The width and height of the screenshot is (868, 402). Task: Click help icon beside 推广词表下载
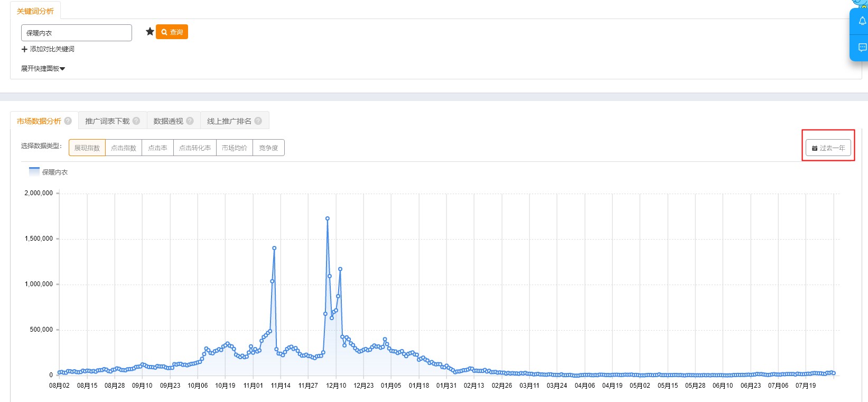pyautogui.click(x=136, y=121)
